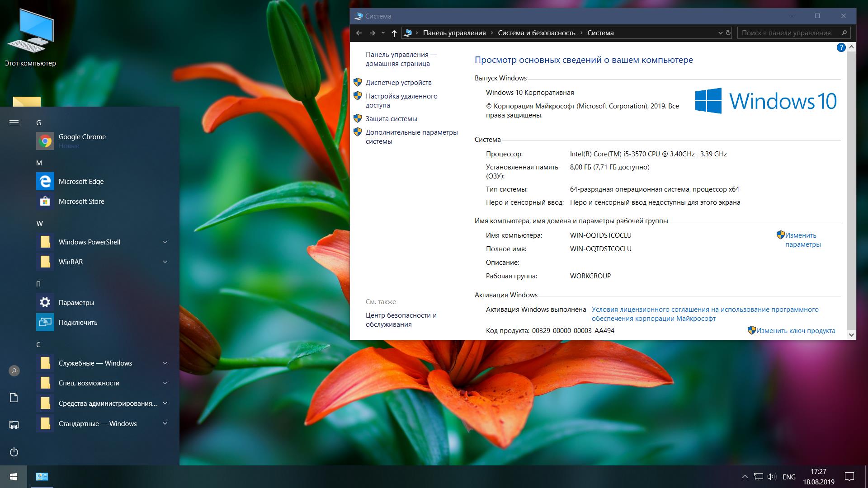Click the WinRAR folder icon

[45, 262]
